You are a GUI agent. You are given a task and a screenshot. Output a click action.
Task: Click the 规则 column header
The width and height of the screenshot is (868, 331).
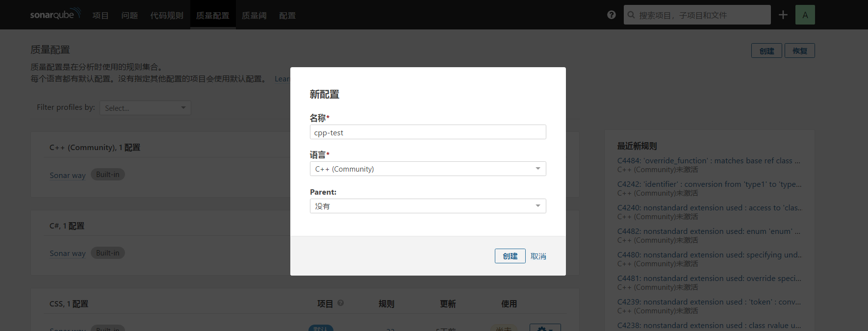pyautogui.click(x=386, y=304)
